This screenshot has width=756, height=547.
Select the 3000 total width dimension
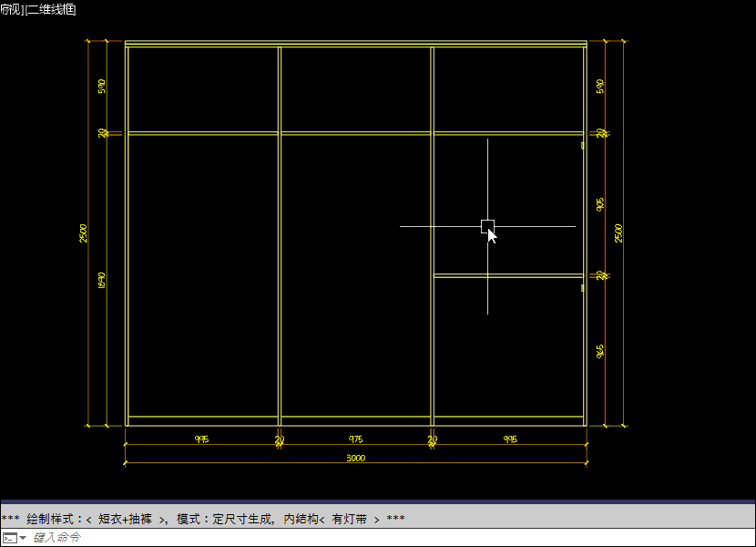(x=355, y=459)
